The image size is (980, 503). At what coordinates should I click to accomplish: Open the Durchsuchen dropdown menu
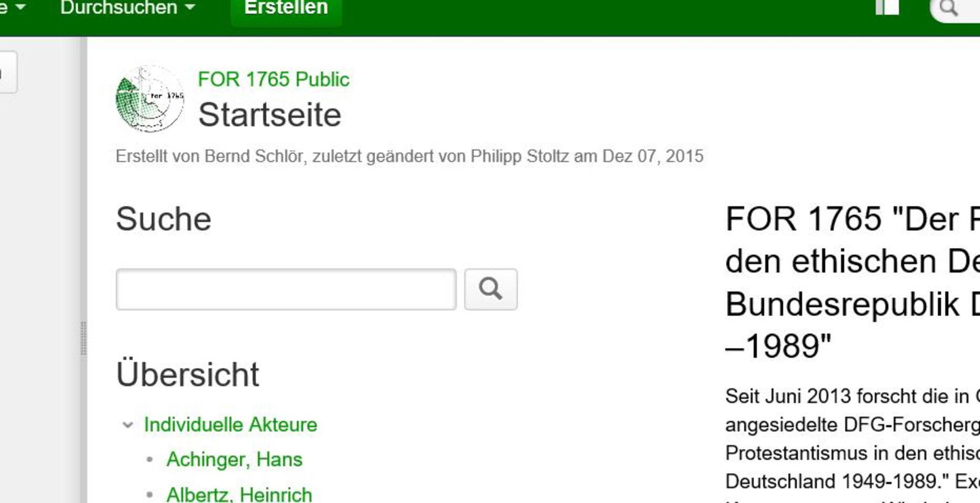click(x=127, y=8)
